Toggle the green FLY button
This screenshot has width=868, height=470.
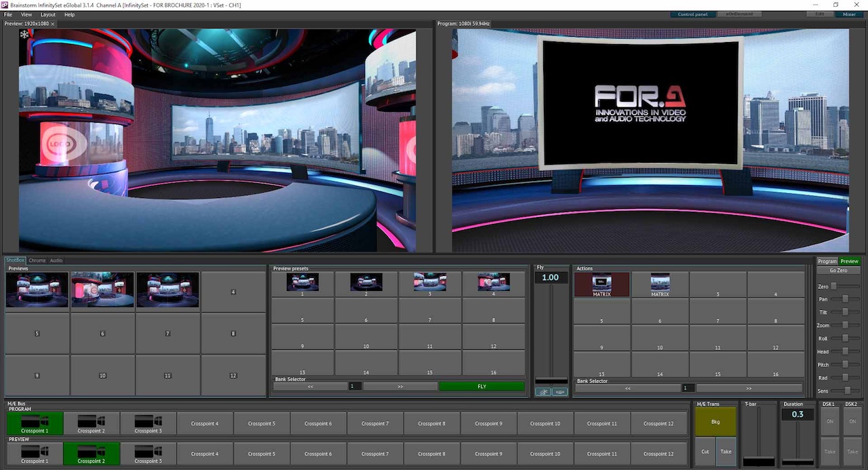pos(481,387)
